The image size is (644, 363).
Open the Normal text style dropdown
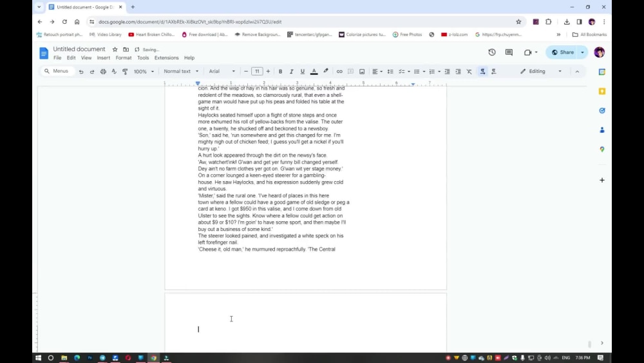[181, 71]
